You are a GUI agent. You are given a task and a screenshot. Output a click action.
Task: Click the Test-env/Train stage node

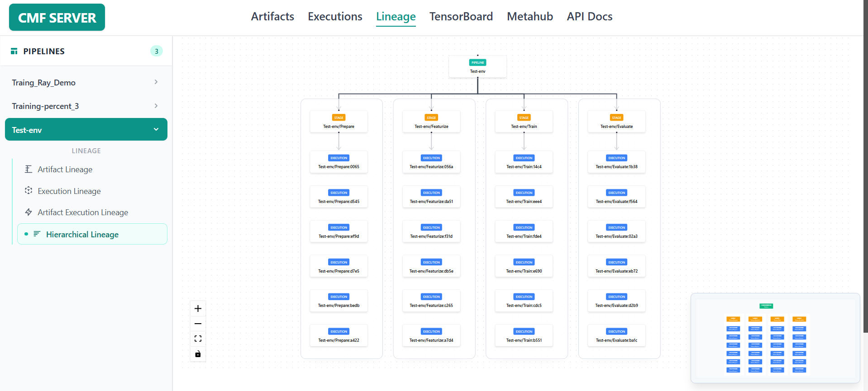[x=524, y=122]
